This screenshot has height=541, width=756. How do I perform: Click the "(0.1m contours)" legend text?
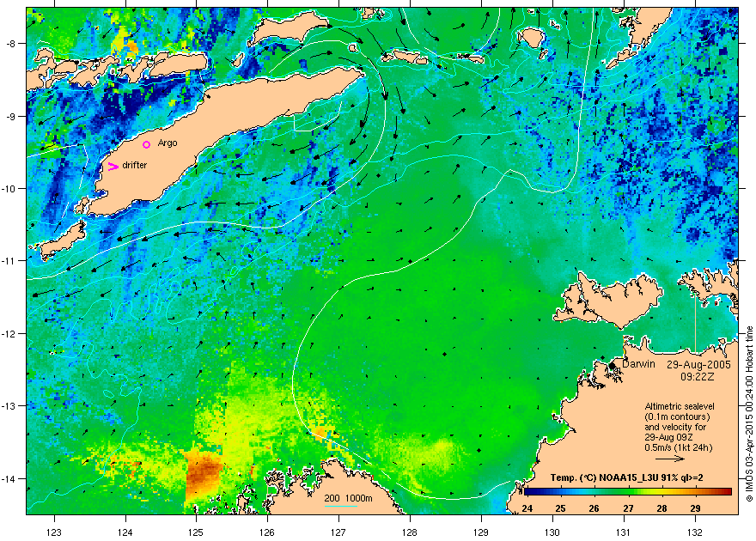coord(677,416)
